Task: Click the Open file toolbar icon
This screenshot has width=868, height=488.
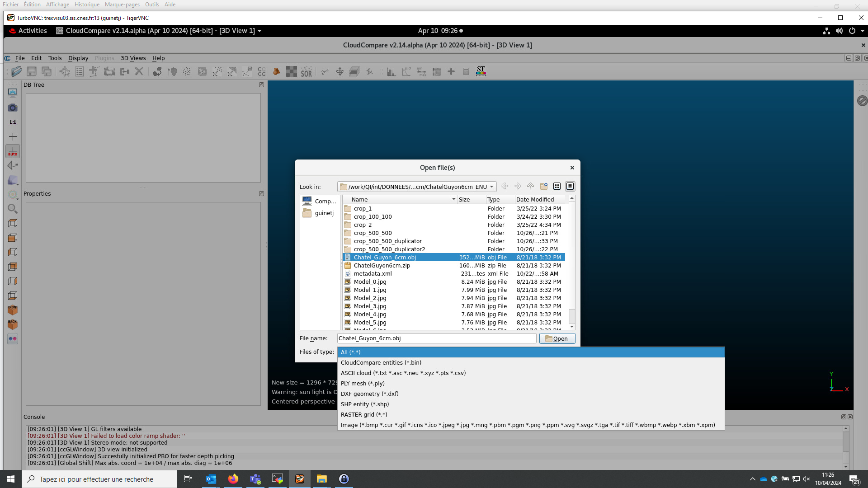Action: tap(17, 71)
